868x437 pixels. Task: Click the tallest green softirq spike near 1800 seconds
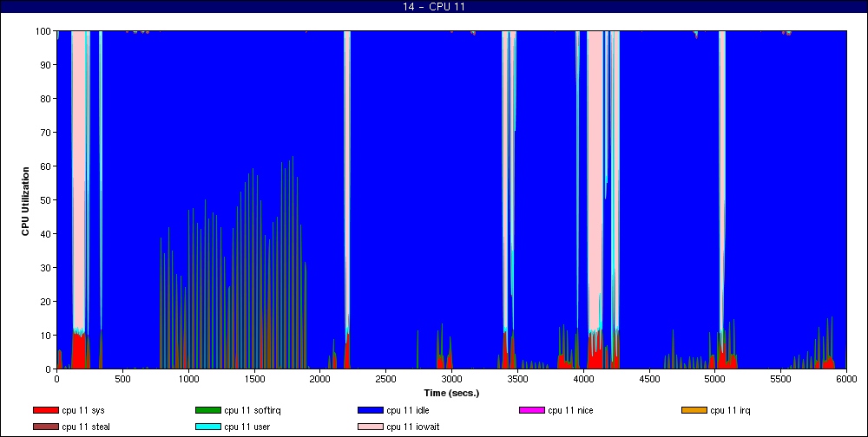pos(293,260)
